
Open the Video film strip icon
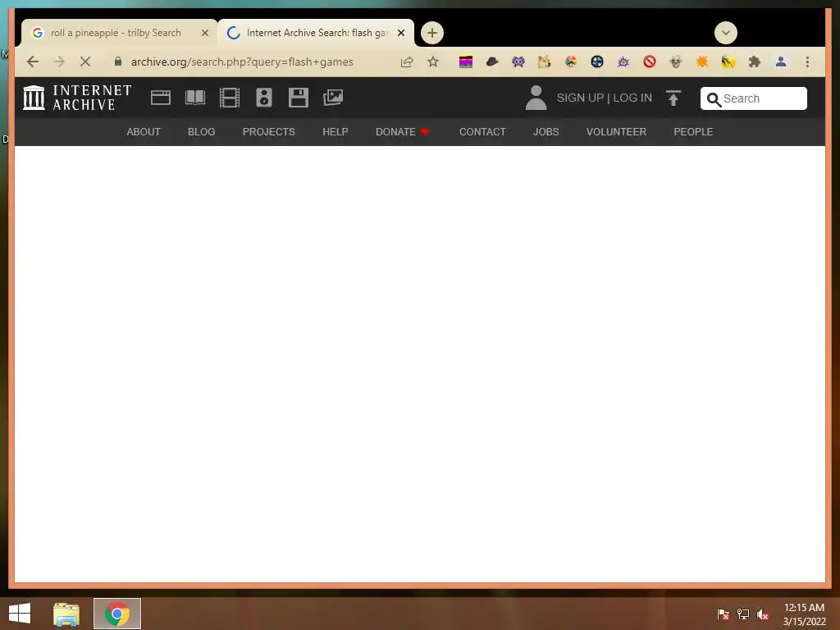(230, 98)
